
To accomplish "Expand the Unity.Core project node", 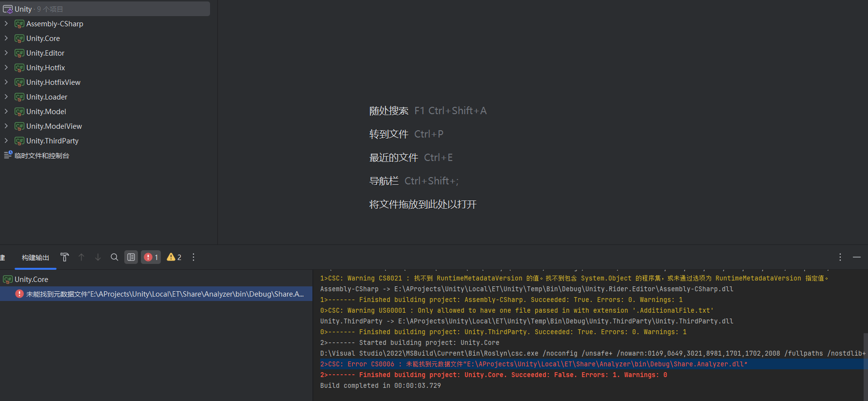I will (6, 39).
